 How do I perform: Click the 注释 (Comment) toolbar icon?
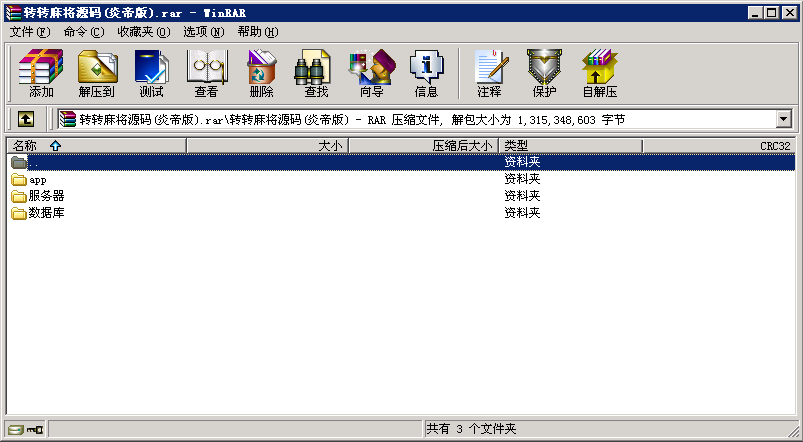pos(489,72)
